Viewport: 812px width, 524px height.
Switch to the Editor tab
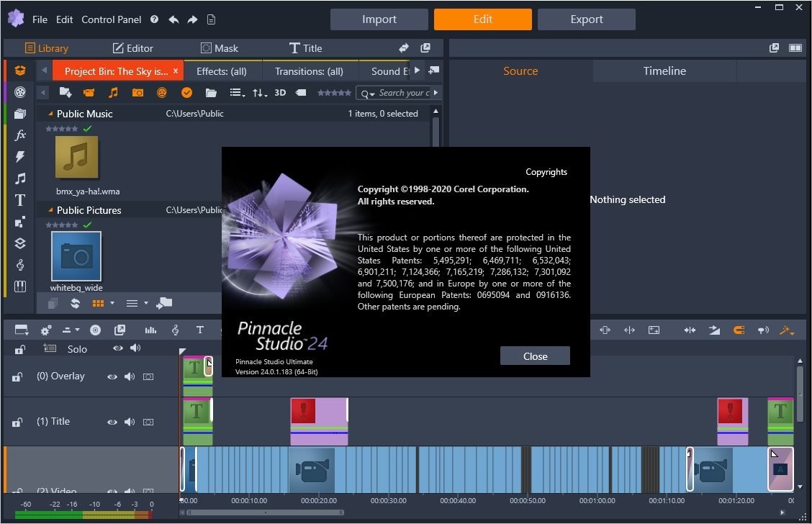133,48
